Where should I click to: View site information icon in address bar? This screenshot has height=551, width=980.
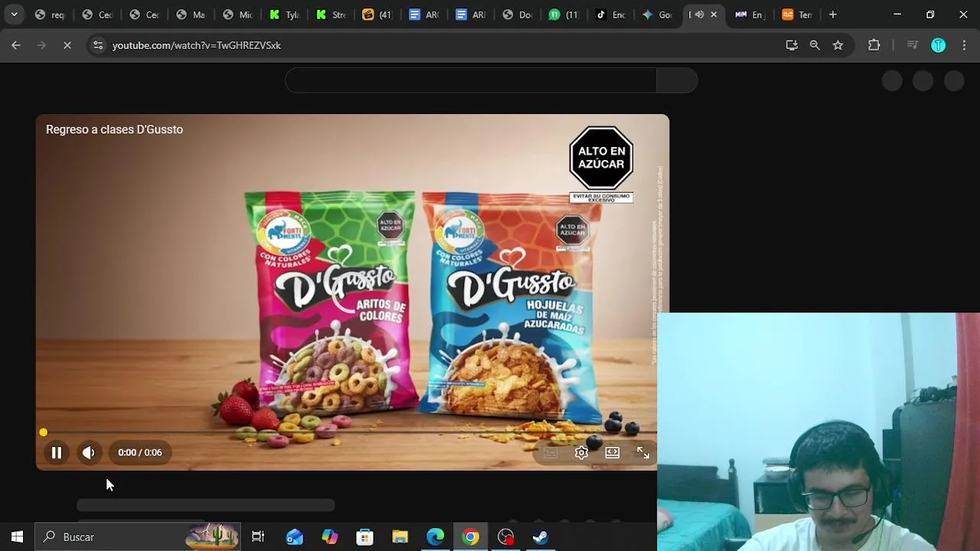(x=98, y=45)
